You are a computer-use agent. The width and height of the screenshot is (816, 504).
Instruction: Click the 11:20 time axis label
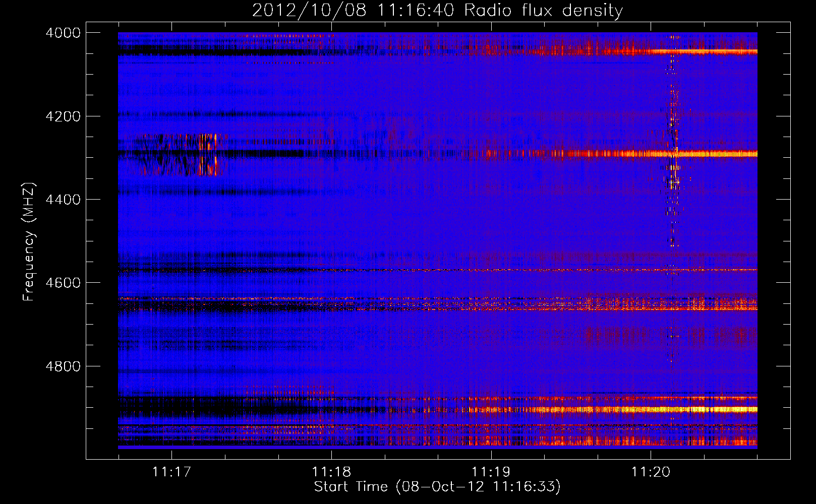pyautogui.click(x=651, y=472)
